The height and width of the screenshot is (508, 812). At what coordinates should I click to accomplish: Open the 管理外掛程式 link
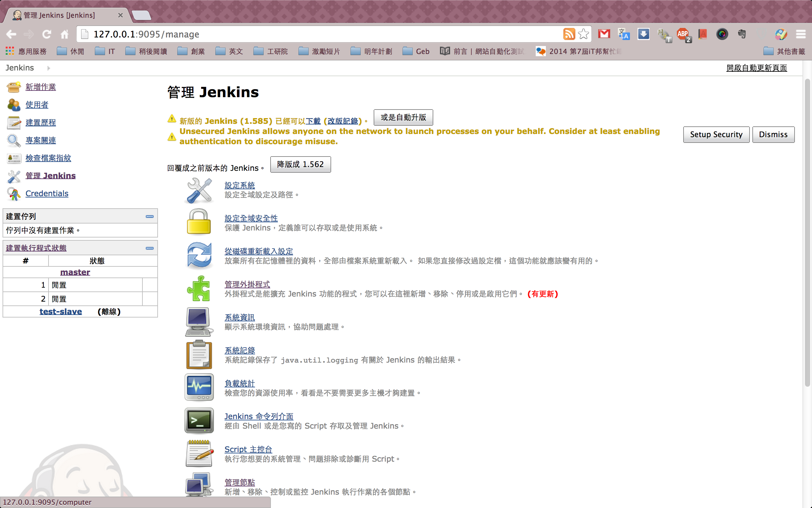247,284
